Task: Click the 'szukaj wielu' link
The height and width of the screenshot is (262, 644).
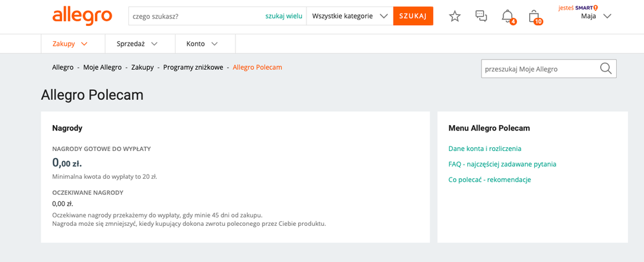Action: pyautogui.click(x=283, y=16)
